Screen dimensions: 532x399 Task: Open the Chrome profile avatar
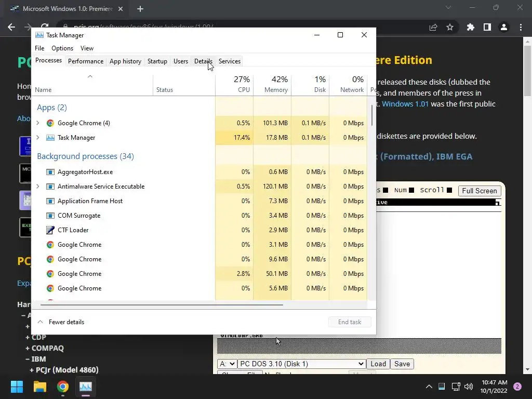[x=504, y=27]
